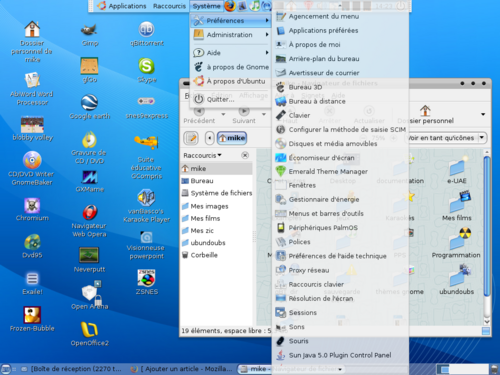Viewport: 500px width, 375px height.
Task: Select 'À propos d'Ubuntu' entry
Action: (x=231, y=81)
